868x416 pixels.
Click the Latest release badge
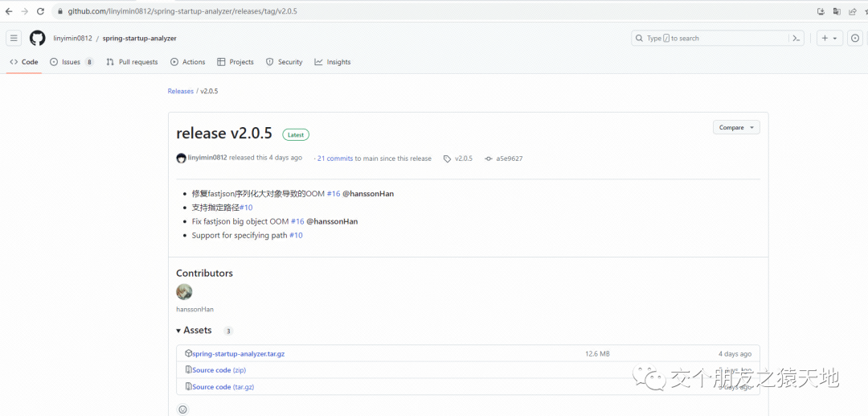[296, 134]
